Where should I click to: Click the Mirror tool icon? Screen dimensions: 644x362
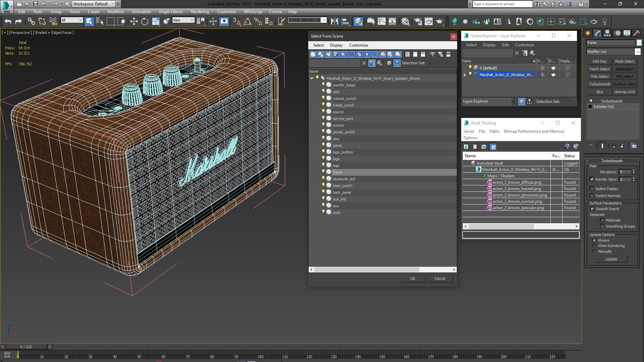[x=334, y=21]
